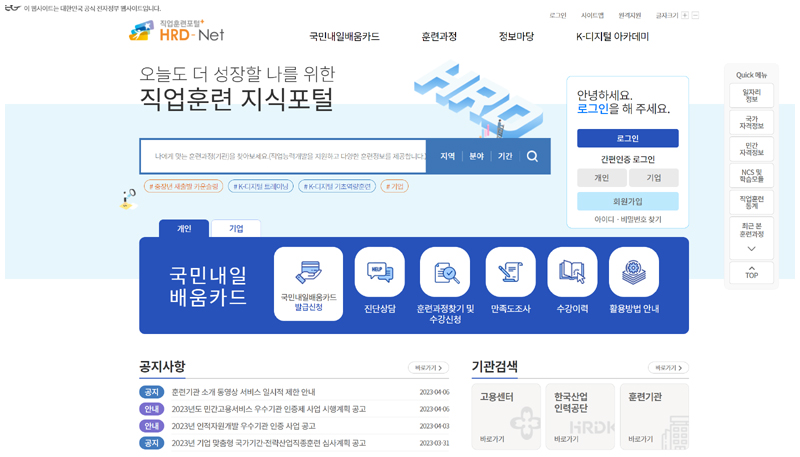Click the 회원가입 button
Viewport: 800px width, 457px height.
(x=628, y=201)
